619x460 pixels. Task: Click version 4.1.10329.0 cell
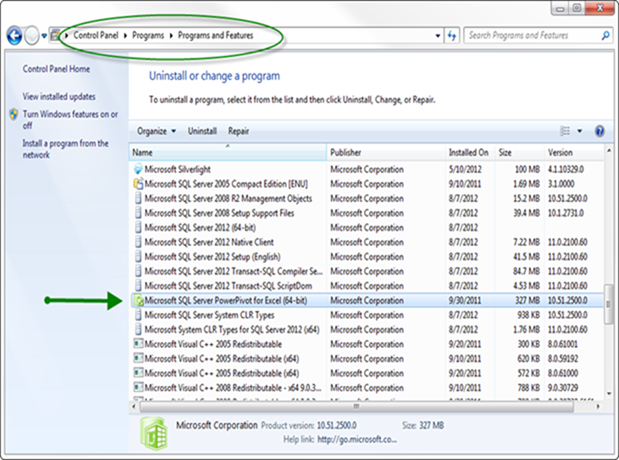point(566,170)
